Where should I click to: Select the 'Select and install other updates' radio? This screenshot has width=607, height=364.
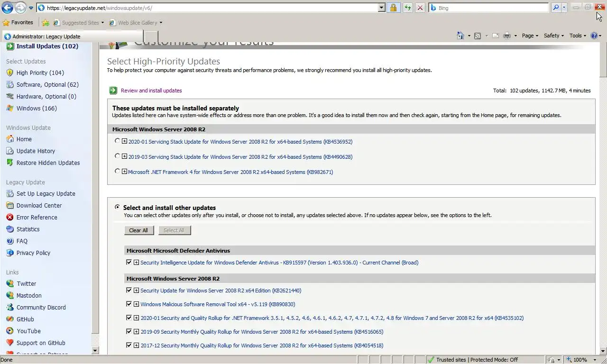coord(117,207)
